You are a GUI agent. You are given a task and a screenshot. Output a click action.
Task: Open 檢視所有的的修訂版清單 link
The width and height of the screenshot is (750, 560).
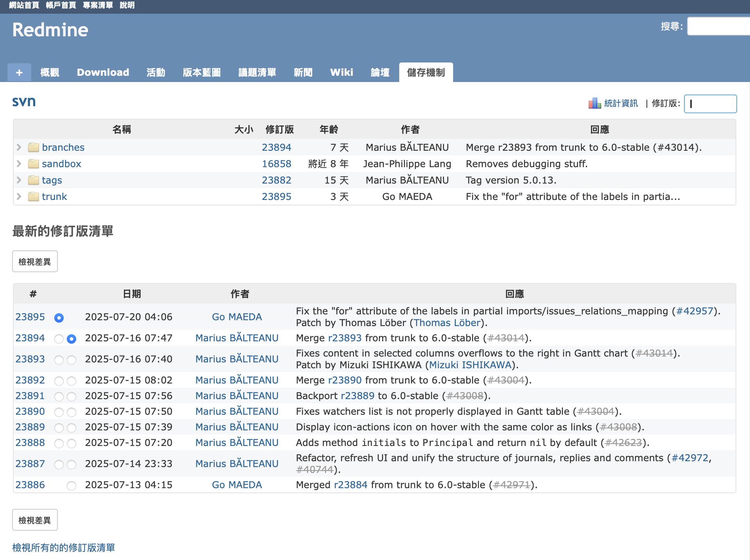(x=64, y=548)
